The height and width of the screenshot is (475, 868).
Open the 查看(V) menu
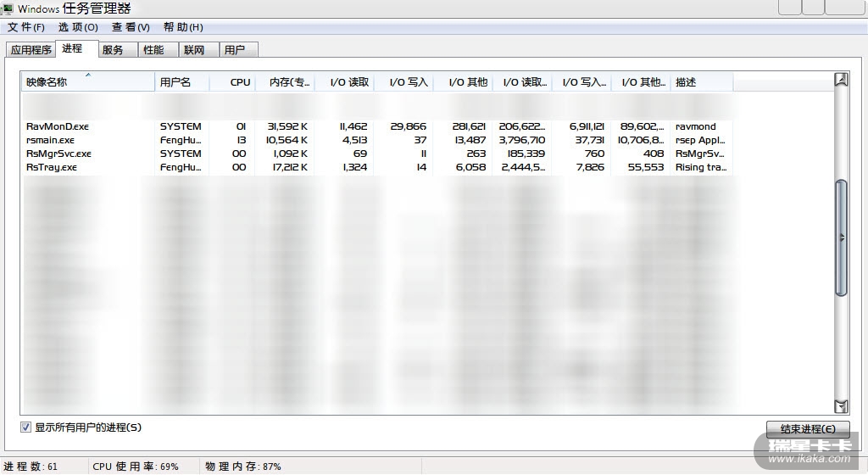131,27
